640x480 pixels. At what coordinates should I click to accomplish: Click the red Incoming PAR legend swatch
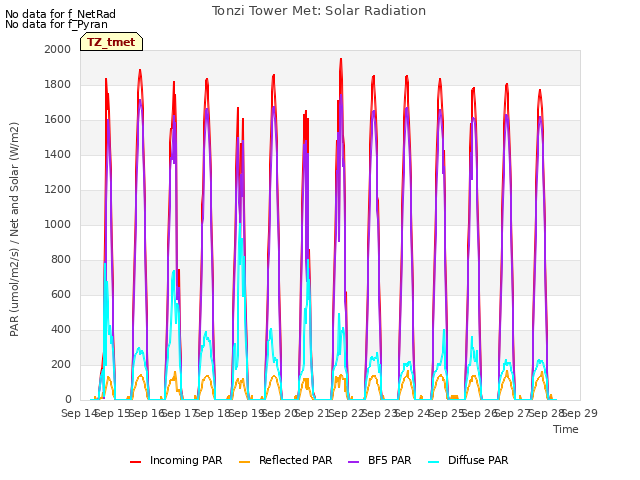click(136, 462)
